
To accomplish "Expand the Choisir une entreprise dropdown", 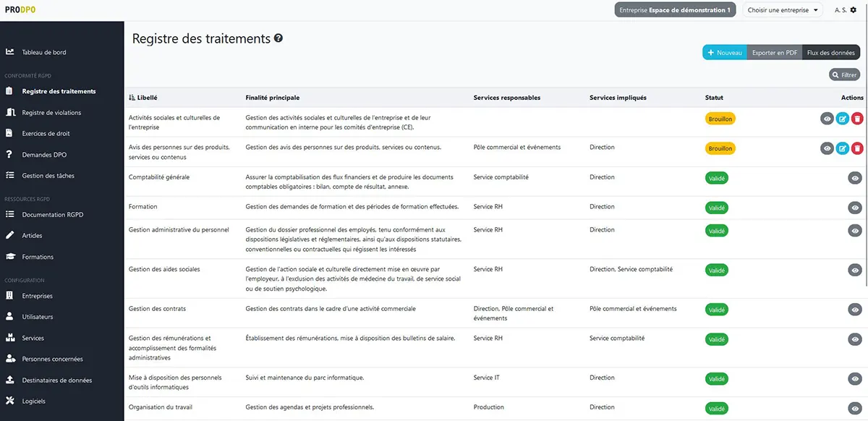I will click(783, 10).
